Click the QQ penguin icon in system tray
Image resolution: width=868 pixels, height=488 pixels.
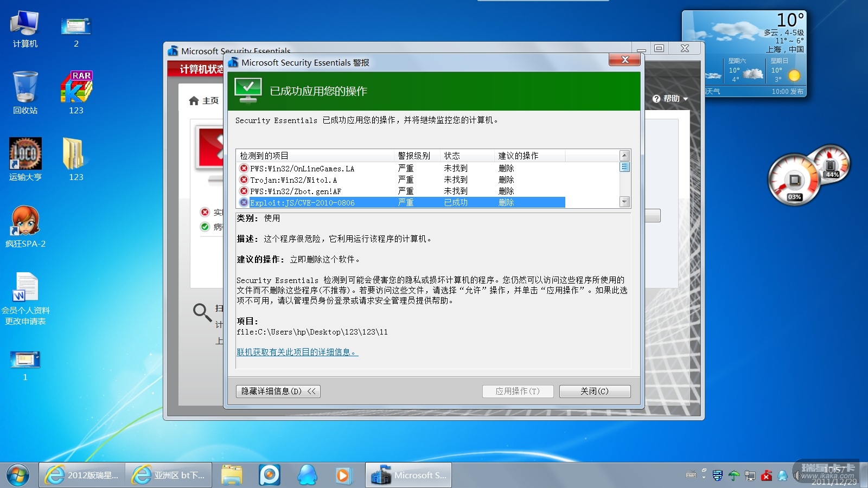pos(782,476)
